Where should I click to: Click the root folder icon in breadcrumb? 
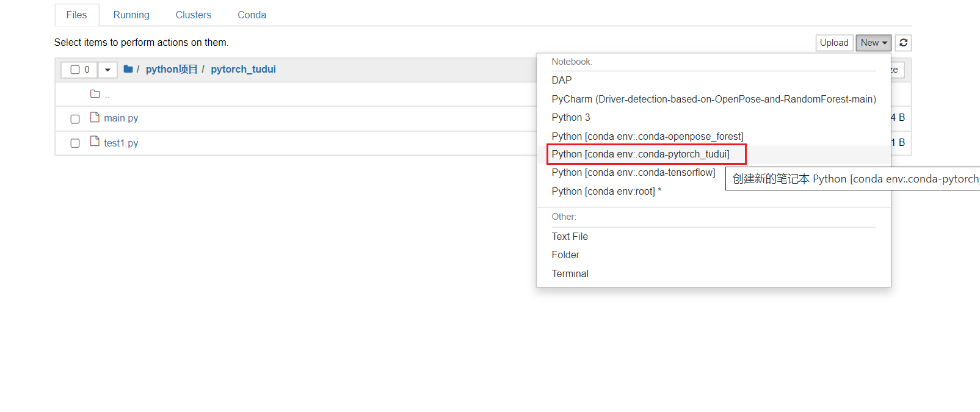coord(128,69)
